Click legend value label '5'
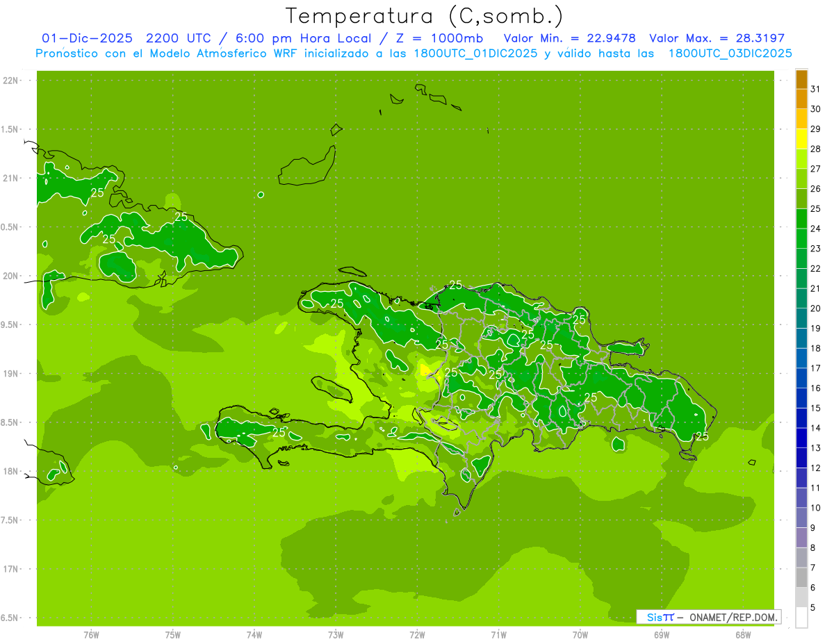 pos(813,608)
